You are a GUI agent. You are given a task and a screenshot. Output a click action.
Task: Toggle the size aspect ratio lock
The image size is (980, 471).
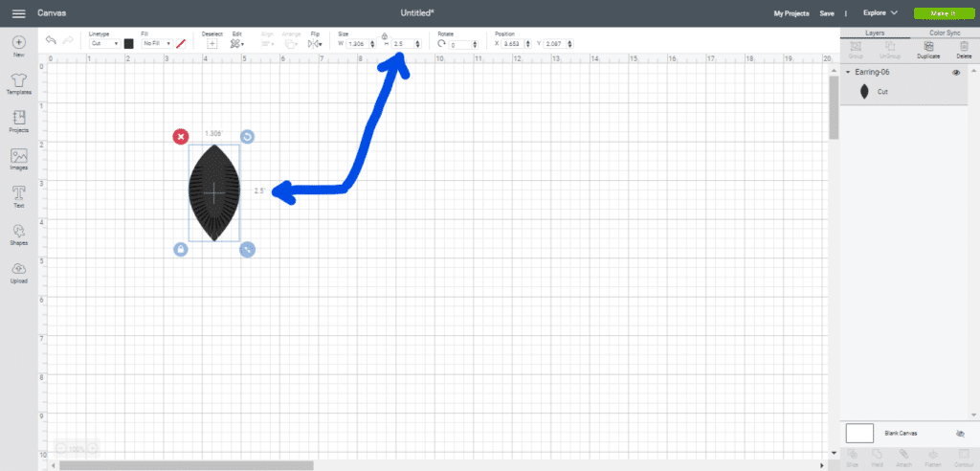click(x=384, y=35)
